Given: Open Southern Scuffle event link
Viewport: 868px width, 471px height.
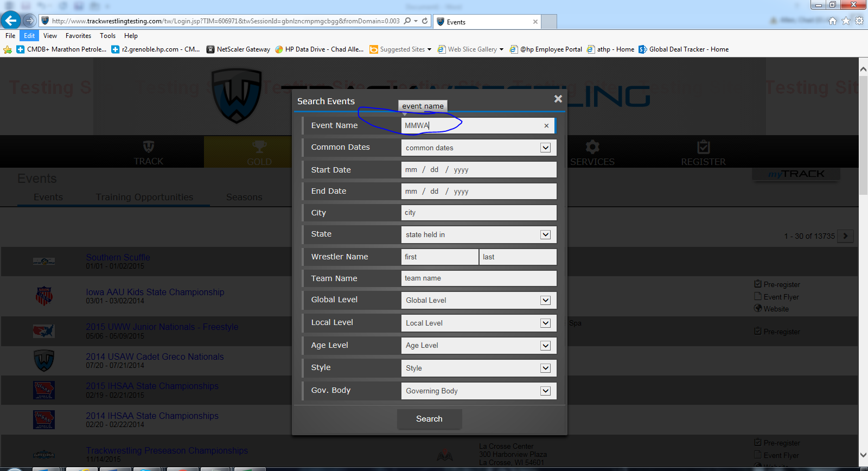Looking at the screenshot, I should (118, 257).
